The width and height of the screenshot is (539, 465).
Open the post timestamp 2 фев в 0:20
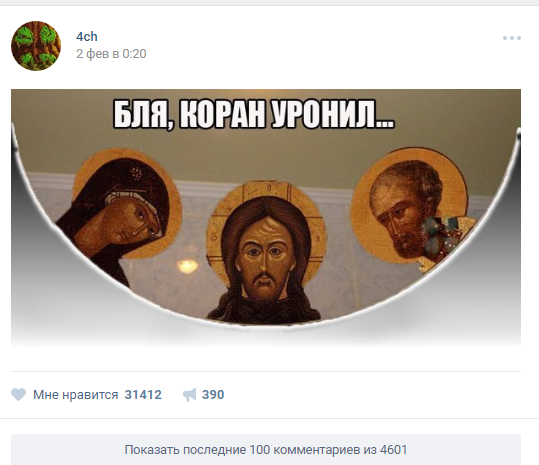click(111, 54)
